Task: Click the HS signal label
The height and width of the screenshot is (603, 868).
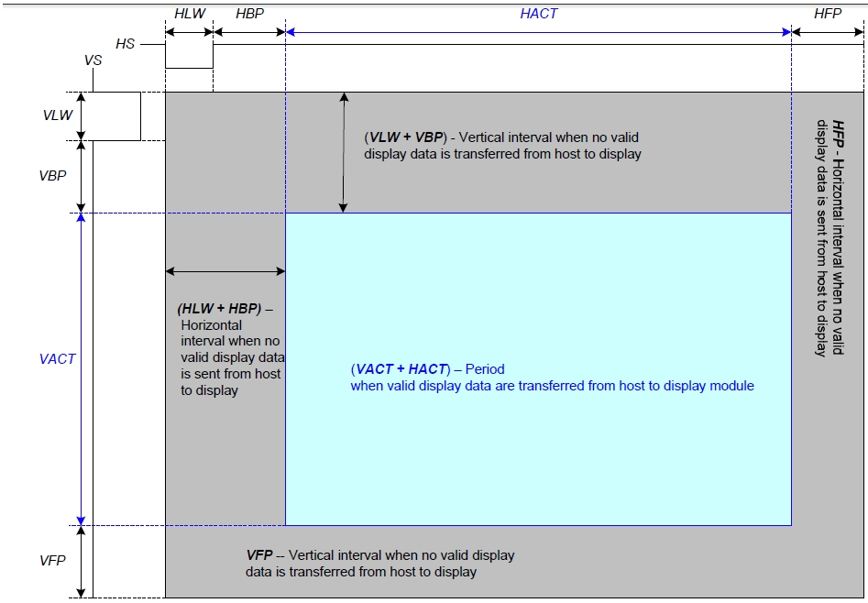Action: (126, 43)
